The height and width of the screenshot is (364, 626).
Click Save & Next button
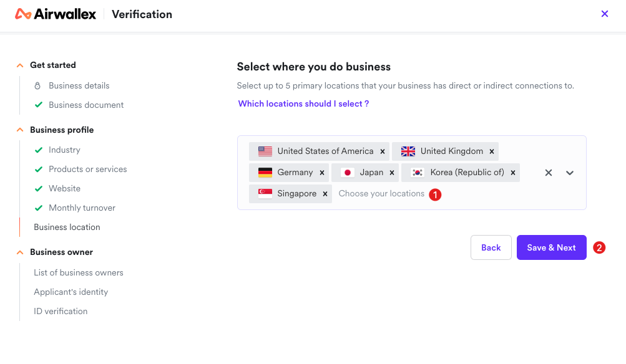coord(551,247)
